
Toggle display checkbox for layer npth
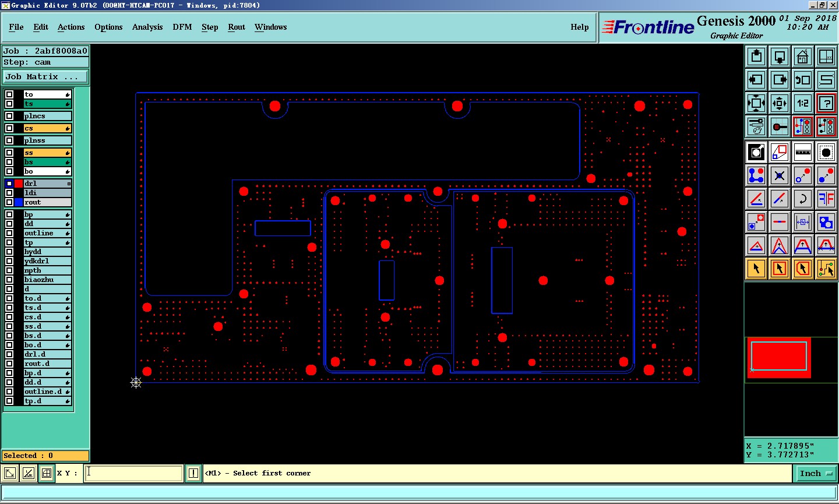9,270
